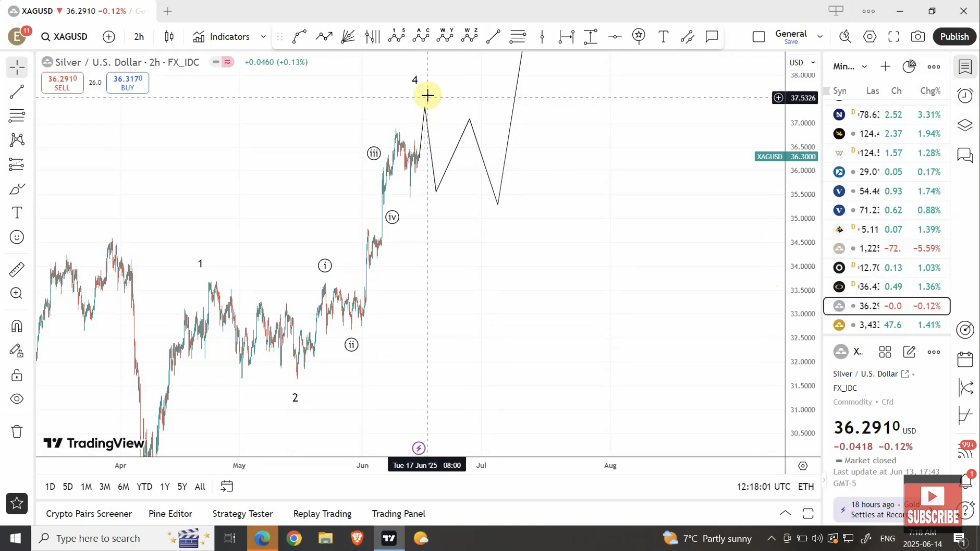Open the 2h timeframe selector

[x=139, y=36]
